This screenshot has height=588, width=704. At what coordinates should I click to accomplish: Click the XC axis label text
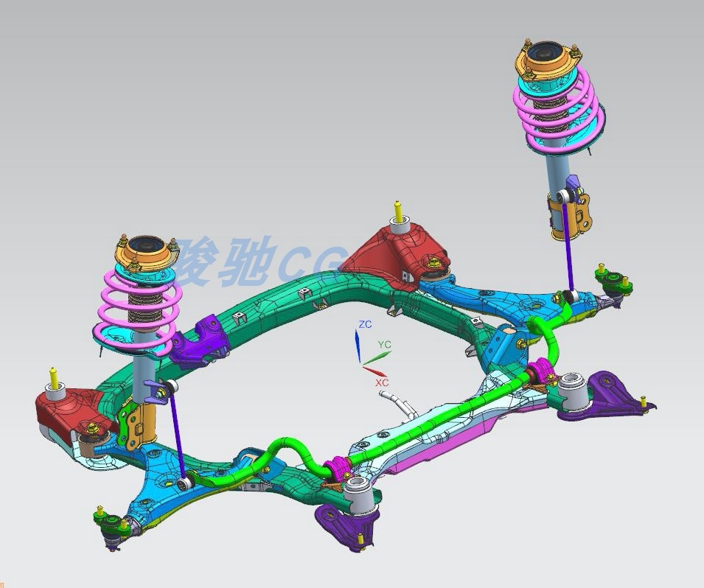point(382,383)
